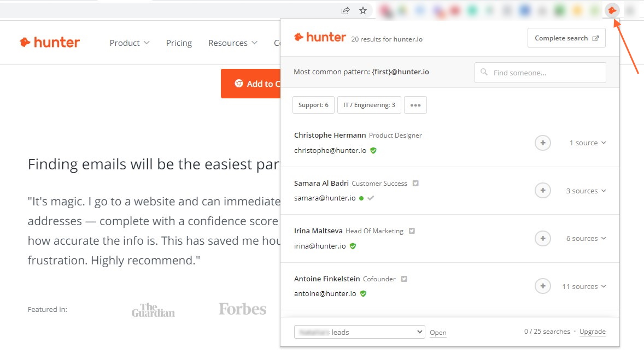Image resolution: width=644 pixels, height=360 pixels.
Task: Click the Upgrade link
Action: point(592,332)
